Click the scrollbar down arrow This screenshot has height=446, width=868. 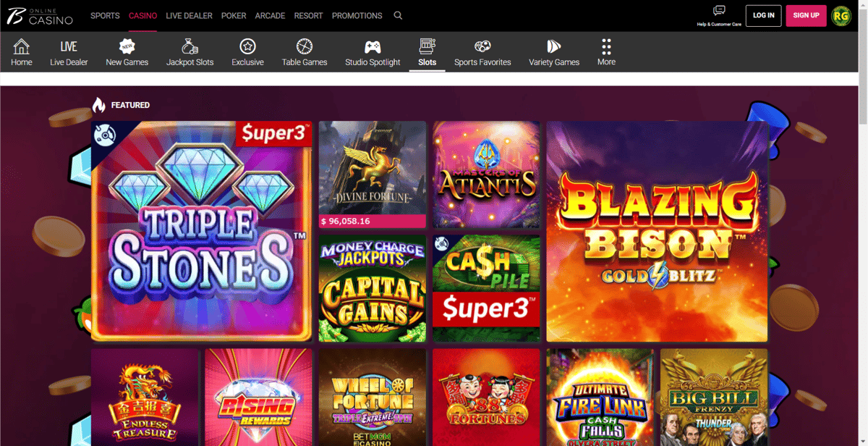[861, 441]
